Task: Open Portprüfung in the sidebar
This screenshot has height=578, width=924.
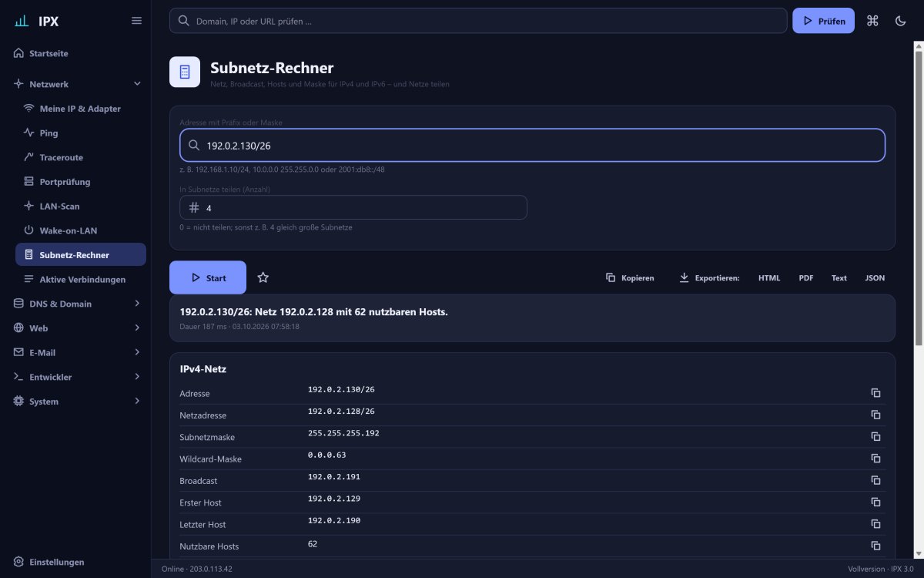Action: (x=81, y=182)
